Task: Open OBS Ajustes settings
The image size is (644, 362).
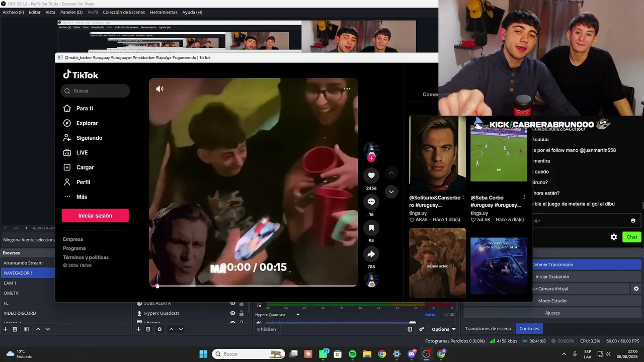Action: [552, 313]
